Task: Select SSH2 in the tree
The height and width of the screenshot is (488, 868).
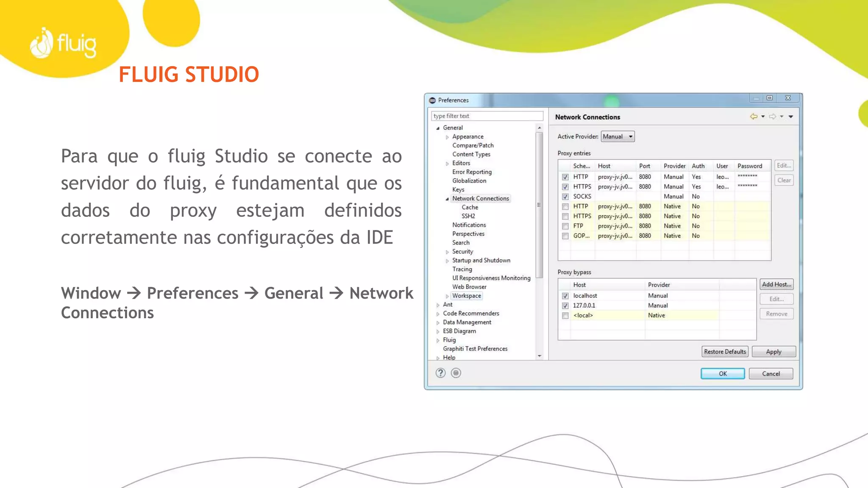Action: 468,216
